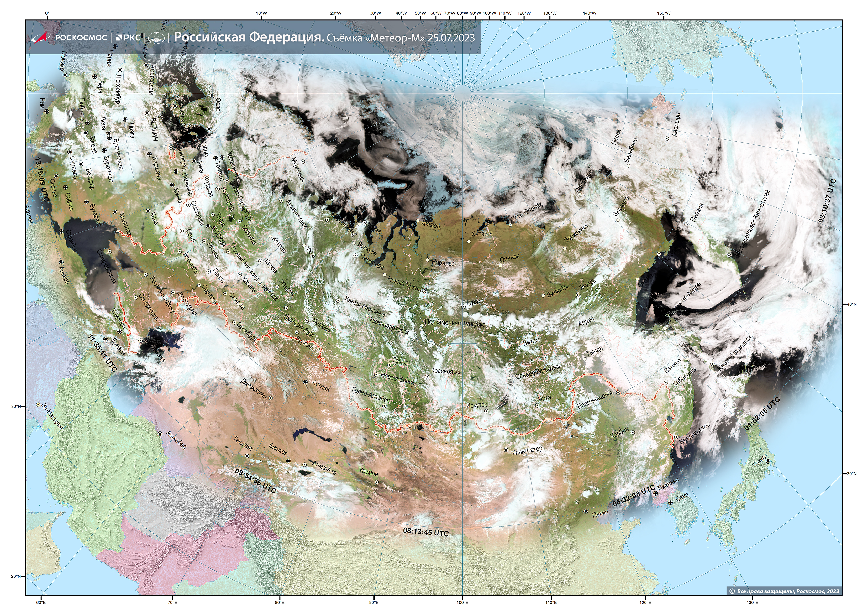Click the Российская Федерация title text

click(x=249, y=38)
